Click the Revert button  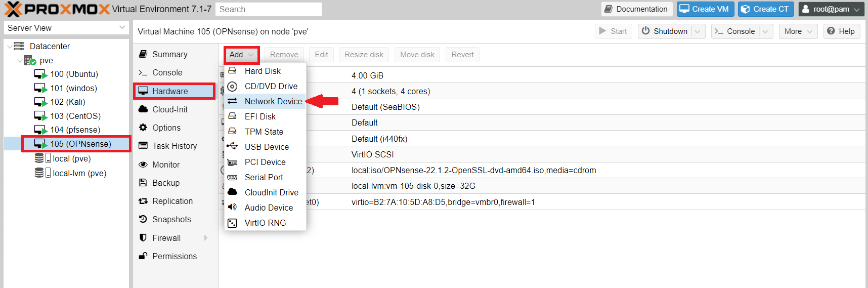(x=462, y=55)
